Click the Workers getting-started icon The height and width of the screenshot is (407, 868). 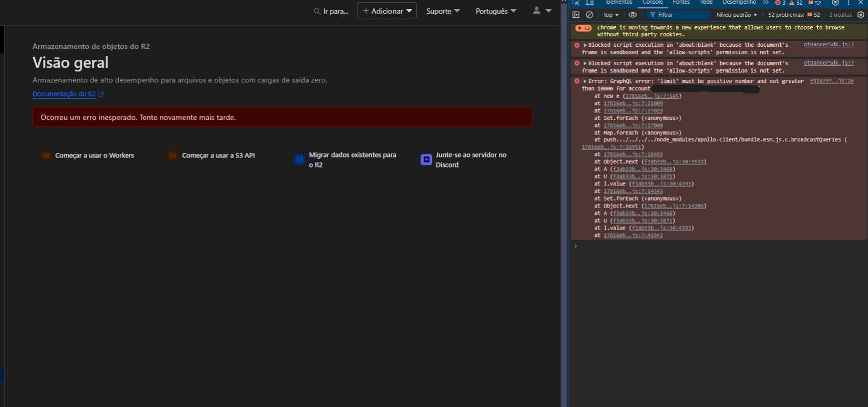(46, 155)
